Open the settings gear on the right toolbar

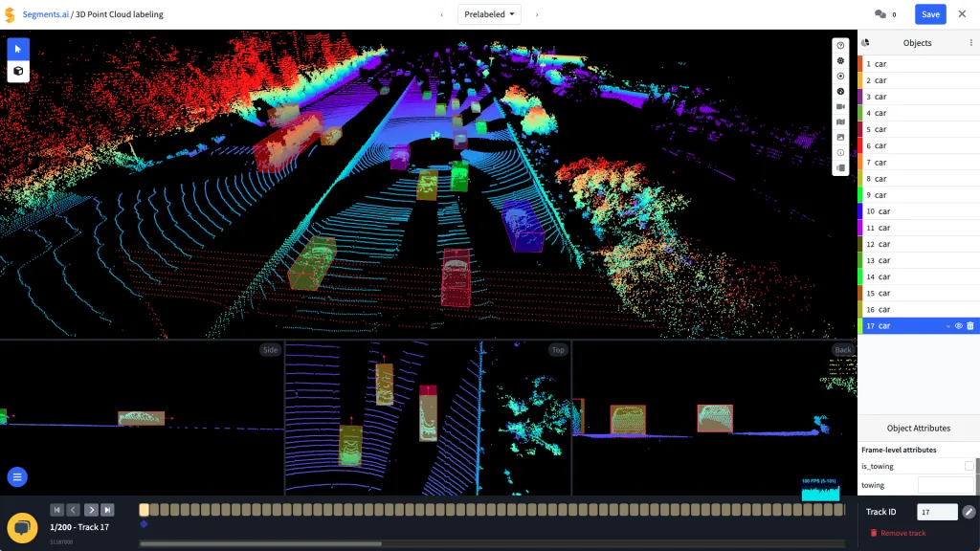click(x=841, y=60)
